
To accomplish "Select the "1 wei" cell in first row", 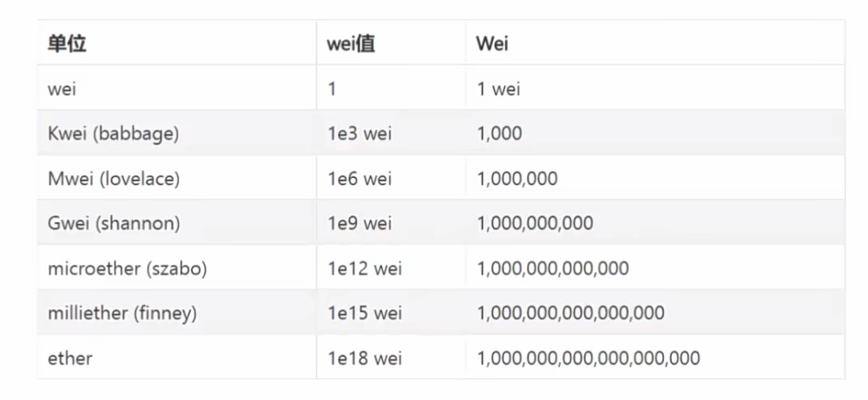I will point(499,89).
